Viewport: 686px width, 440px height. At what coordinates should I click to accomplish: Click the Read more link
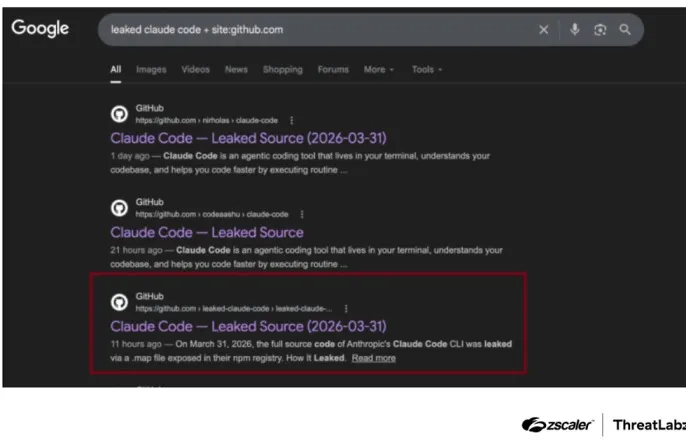374,358
